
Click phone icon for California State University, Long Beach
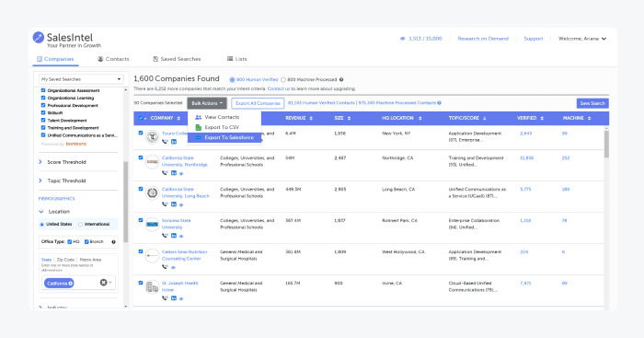165,204
